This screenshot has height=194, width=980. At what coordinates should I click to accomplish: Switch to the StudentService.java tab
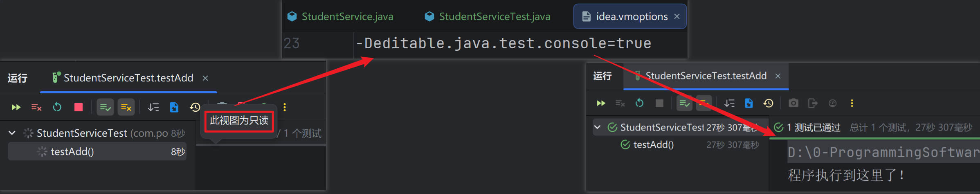[x=347, y=17]
